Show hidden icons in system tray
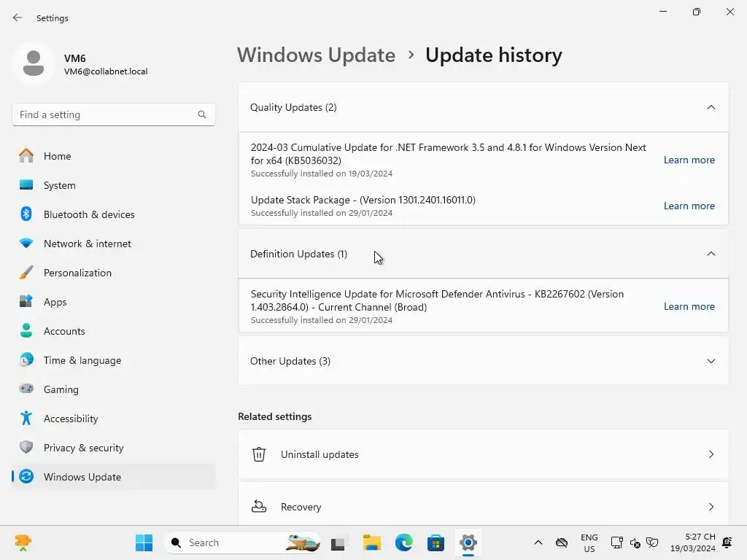The height and width of the screenshot is (560, 747). click(538, 542)
